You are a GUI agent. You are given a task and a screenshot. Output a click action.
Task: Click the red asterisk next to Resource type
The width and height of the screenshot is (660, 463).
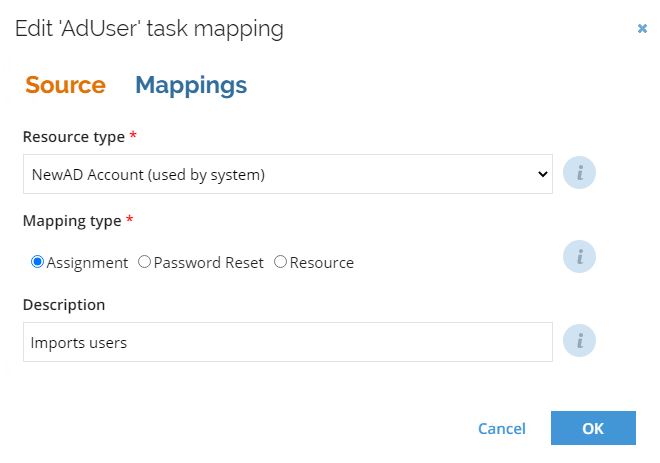(x=133, y=136)
